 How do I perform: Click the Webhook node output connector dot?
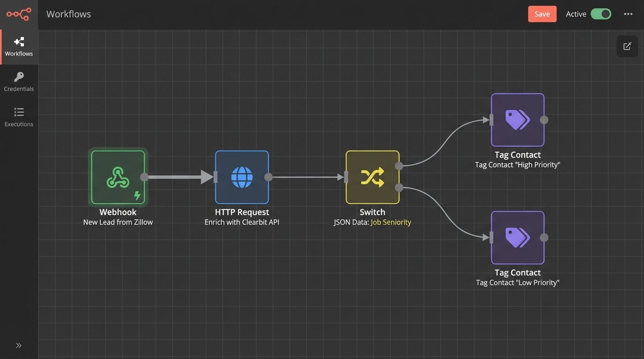tap(144, 177)
